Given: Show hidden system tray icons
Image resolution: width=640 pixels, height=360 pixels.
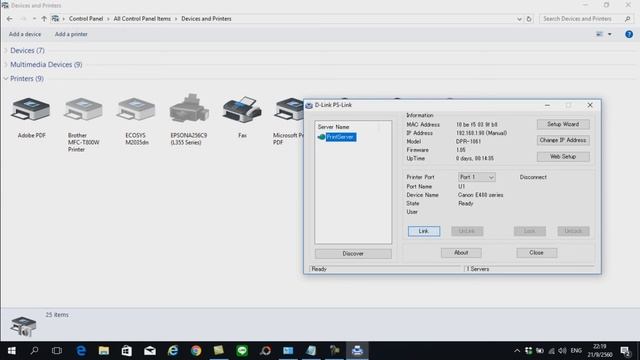Looking at the screenshot, I should click(517, 351).
